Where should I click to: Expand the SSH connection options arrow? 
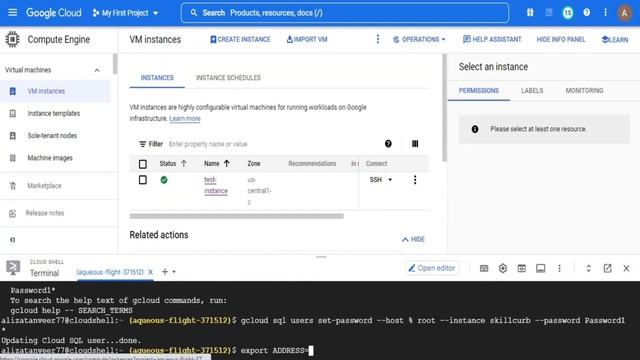tap(390, 180)
